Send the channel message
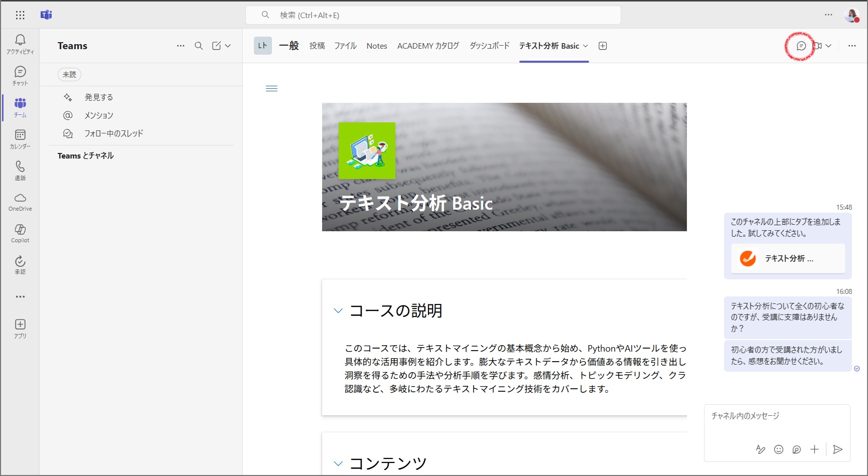This screenshot has width=868, height=476. click(x=837, y=449)
